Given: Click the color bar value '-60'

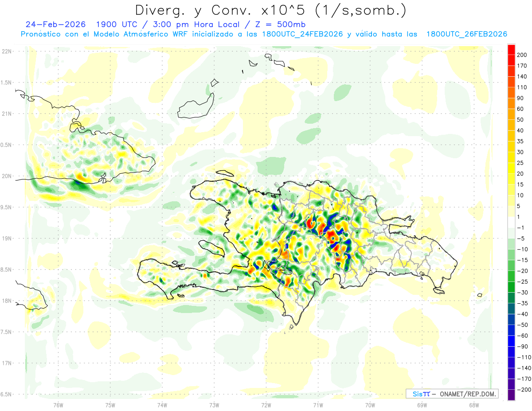Looking at the screenshot, I should (x=522, y=336).
